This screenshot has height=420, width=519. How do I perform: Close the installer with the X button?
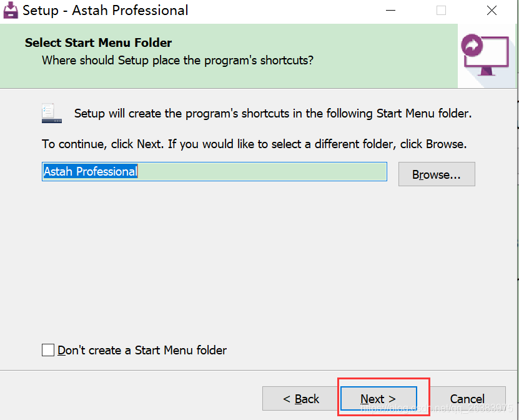click(x=492, y=11)
